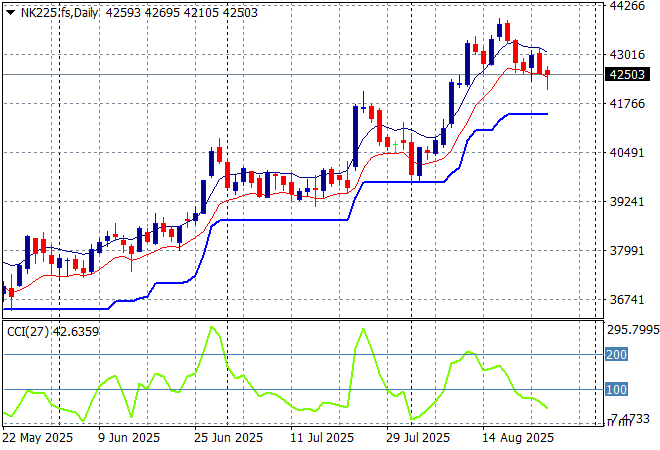Click the 37991 price axis label
Viewport: 660px width, 450px height.
coord(626,251)
